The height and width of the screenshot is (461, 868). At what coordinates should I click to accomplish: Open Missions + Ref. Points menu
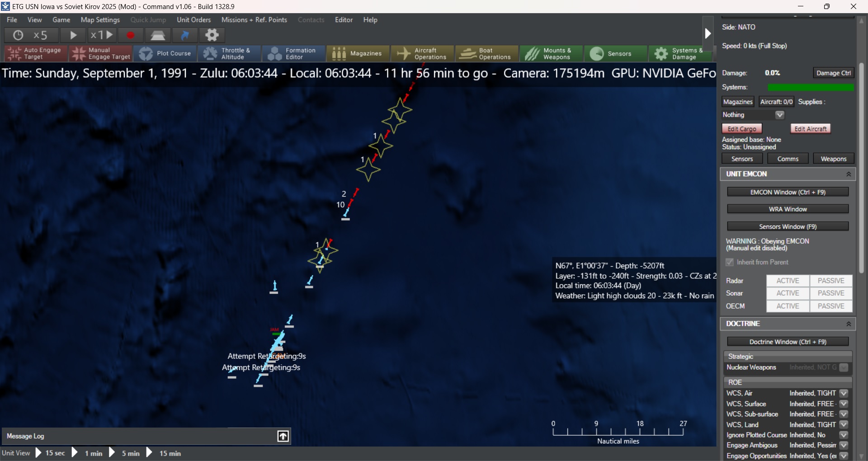coord(254,20)
